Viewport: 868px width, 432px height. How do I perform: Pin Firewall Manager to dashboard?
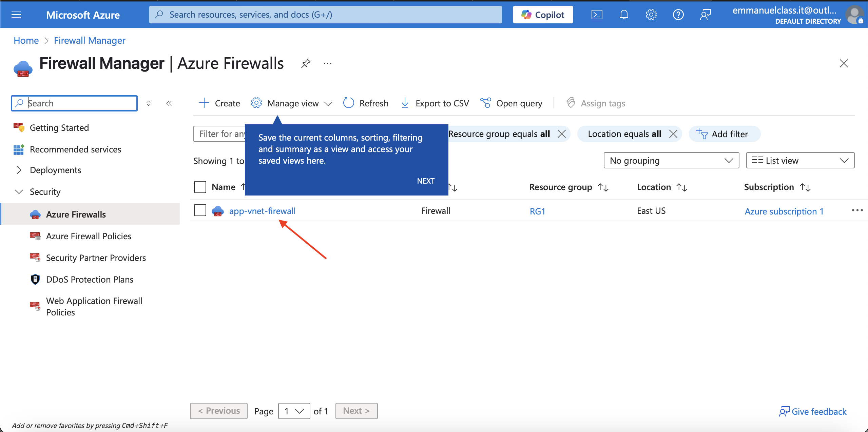tap(306, 63)
